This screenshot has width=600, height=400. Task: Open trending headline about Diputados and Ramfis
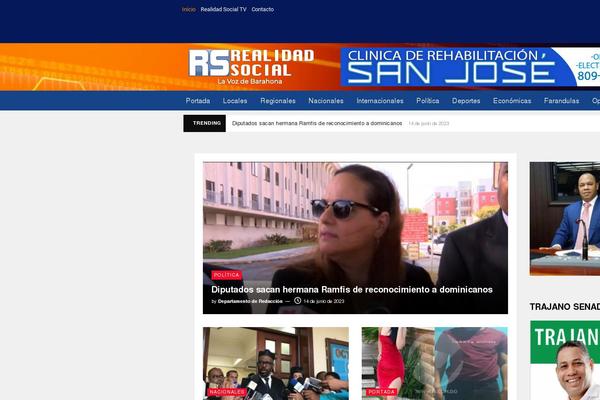click(x=317, y=123)
